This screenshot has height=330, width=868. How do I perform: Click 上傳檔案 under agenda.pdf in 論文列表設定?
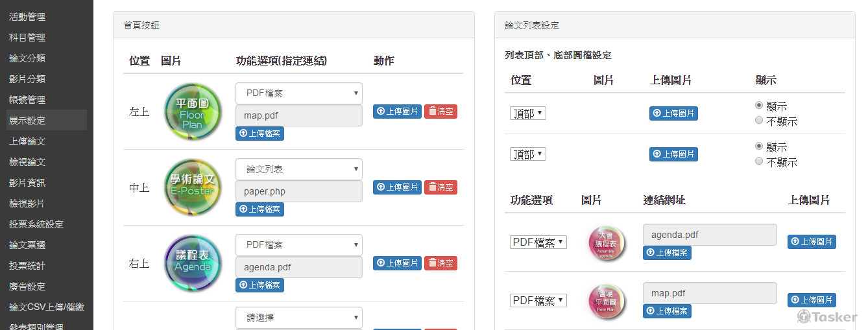(667, 253)
